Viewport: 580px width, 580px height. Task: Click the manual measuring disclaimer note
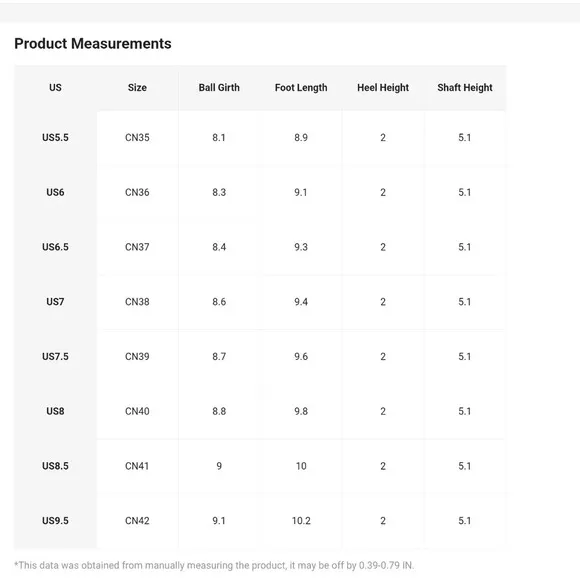[214, 566]
